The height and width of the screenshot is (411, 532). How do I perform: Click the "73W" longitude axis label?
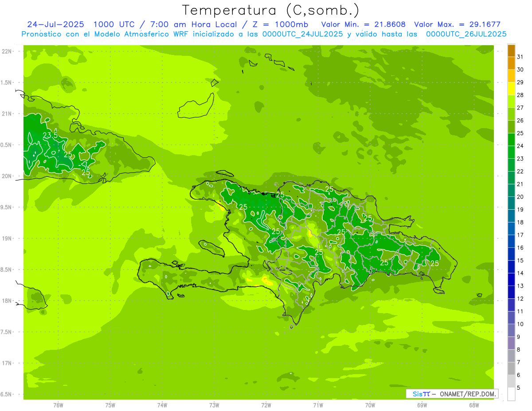214,405
